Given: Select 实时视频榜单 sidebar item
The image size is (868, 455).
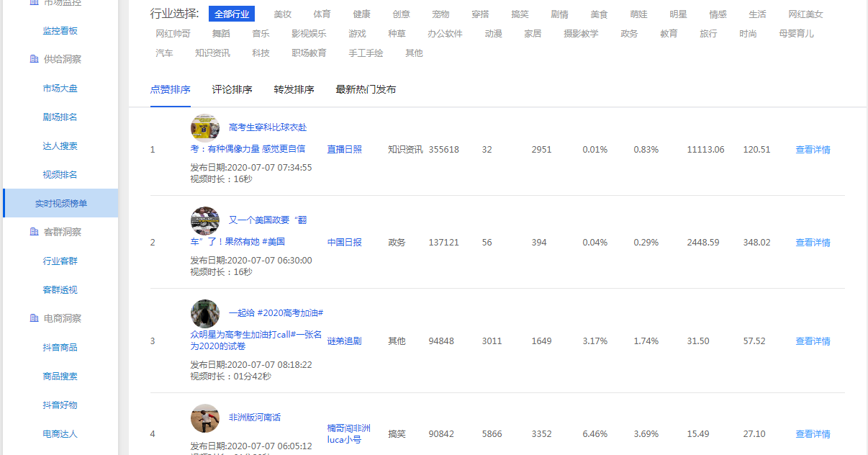Looking at the screenshot, I should pos(60,203).
